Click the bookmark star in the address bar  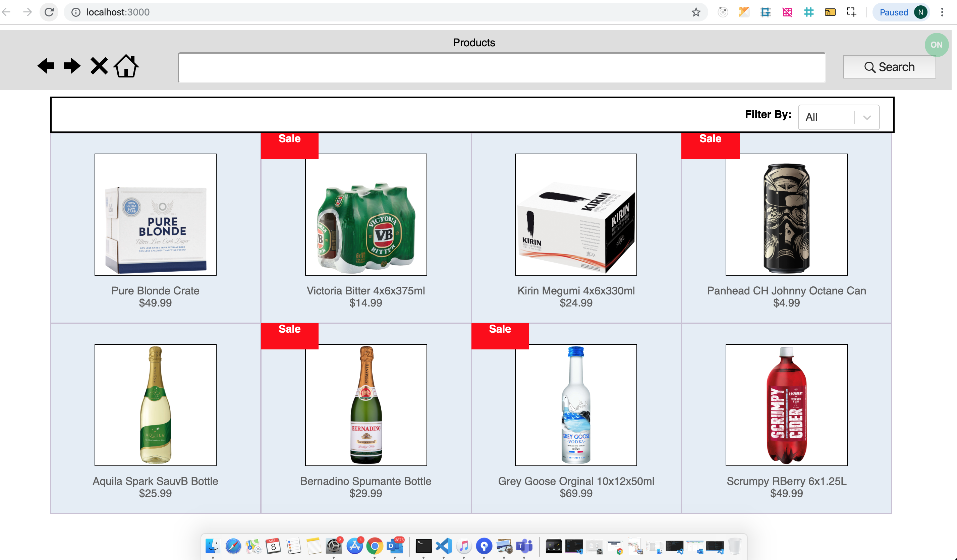point(696,12)
